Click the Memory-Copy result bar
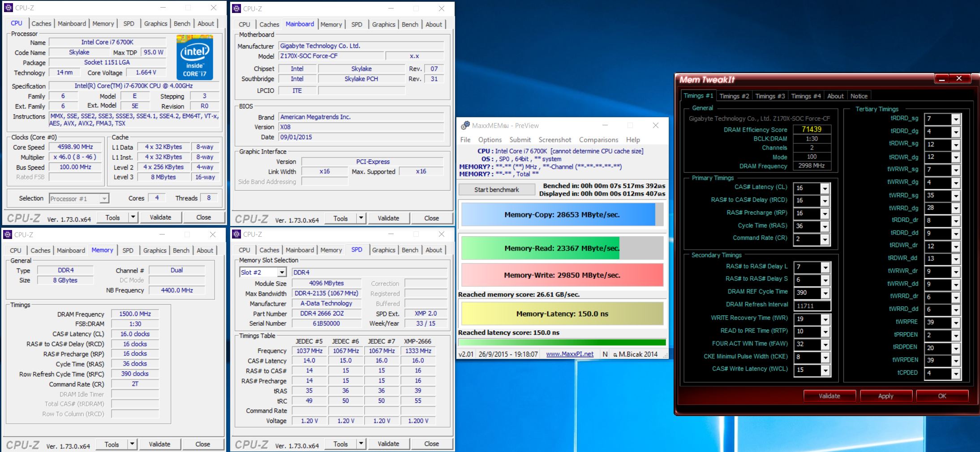 (562, 214)
